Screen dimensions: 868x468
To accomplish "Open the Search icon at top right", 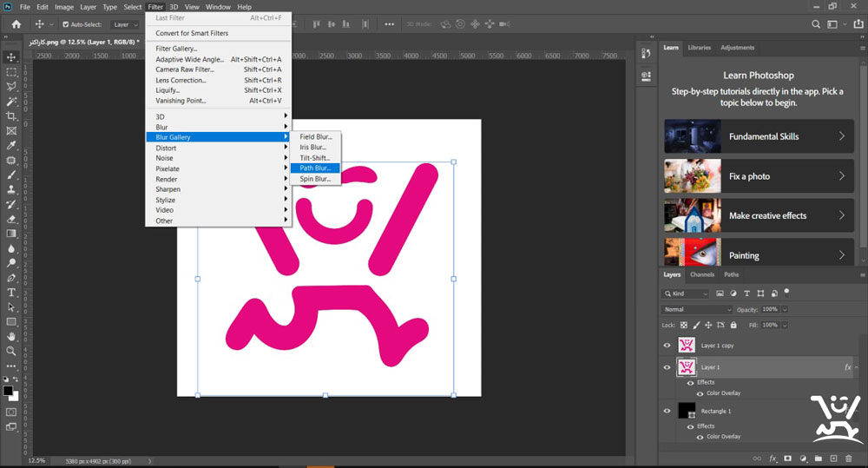I will click(x=815, y=24).
